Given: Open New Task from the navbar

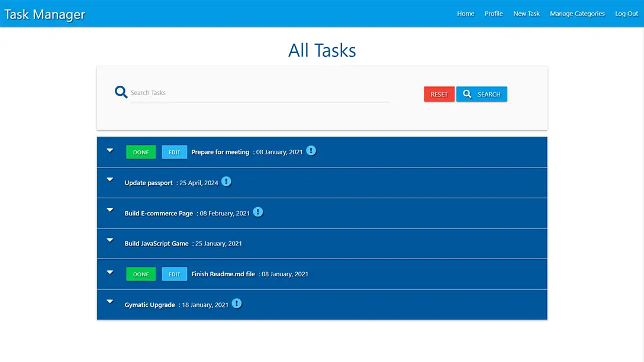Looking at the screenshot, I should [526, 14].
